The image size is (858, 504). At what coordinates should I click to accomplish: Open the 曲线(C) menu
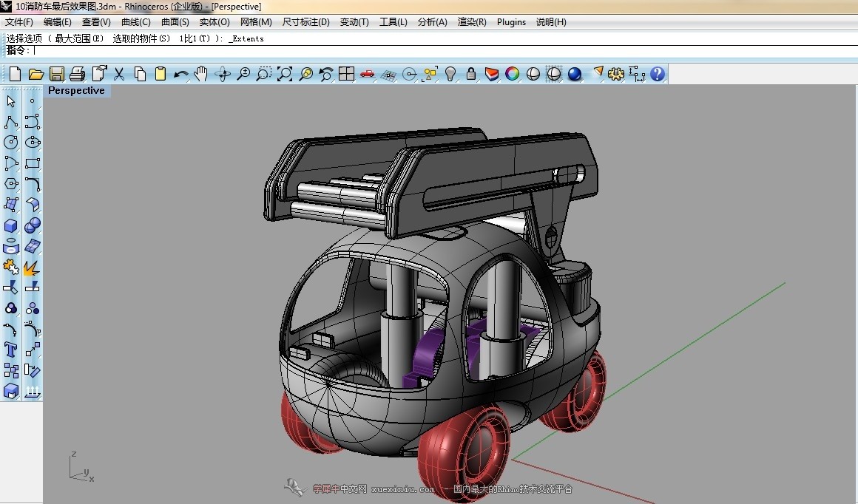pyautogui.click(x=135, y=22)
